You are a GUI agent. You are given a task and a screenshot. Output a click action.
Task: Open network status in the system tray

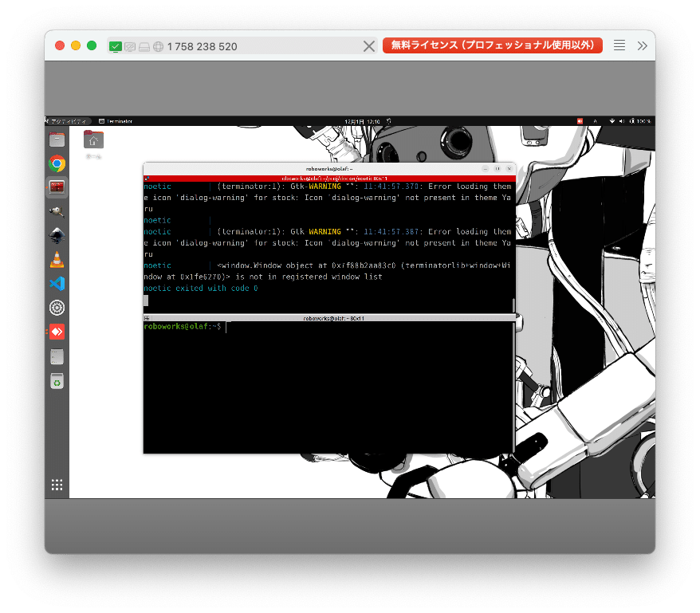coord(612,121)
